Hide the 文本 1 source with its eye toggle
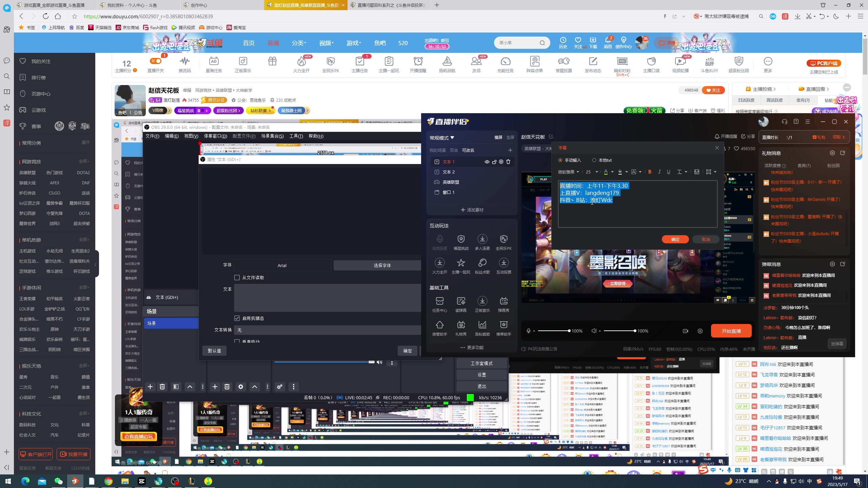Image resolution: width=868 pixels, height=488 pixels. (x=487, y=162)
